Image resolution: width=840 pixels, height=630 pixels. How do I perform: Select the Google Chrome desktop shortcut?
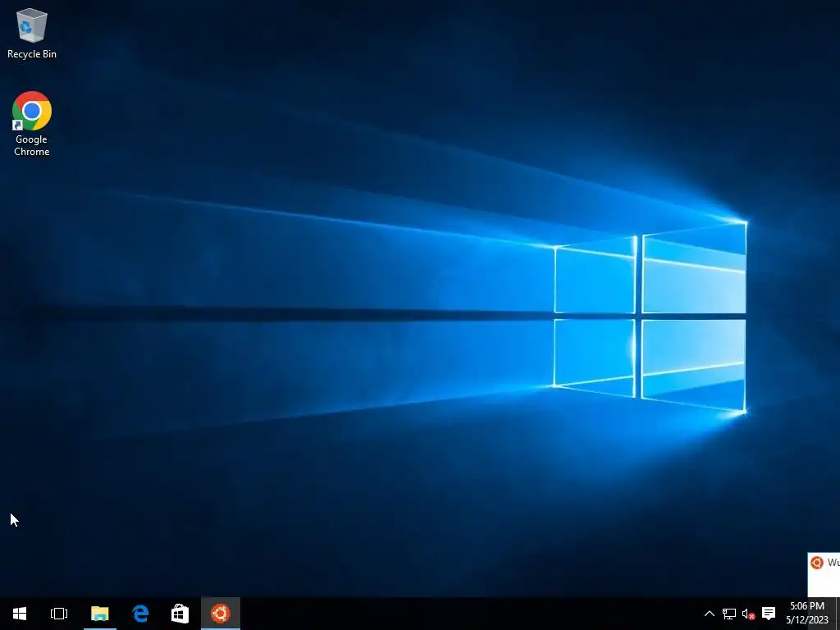pyautogui.click(x=32, y=124)
